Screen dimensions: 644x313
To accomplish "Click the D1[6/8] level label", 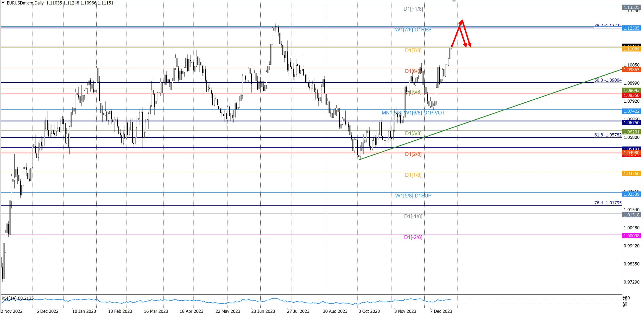I will 413,71.
